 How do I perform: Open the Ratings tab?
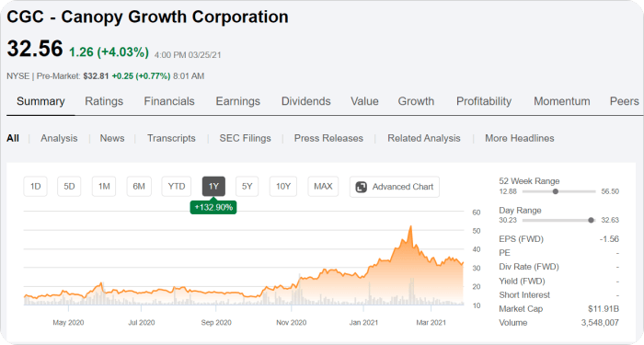pyautogui.click(x=104, y=101)
